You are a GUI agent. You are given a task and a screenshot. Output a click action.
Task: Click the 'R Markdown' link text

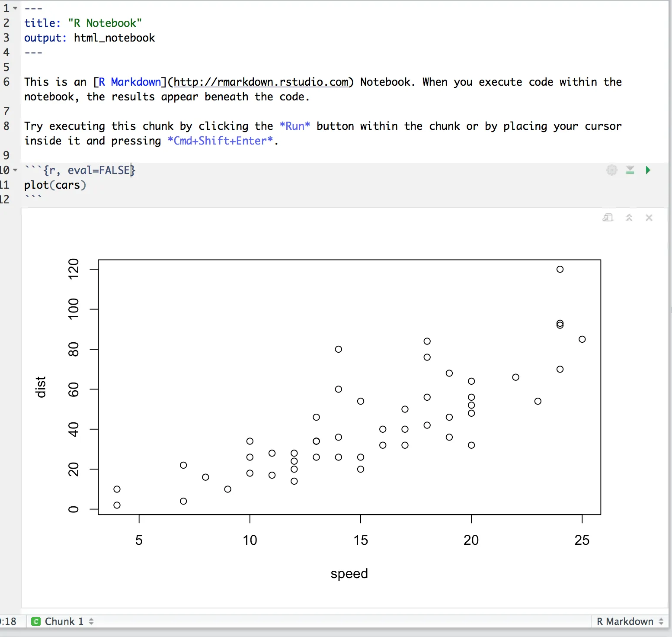tap(130, 82)
